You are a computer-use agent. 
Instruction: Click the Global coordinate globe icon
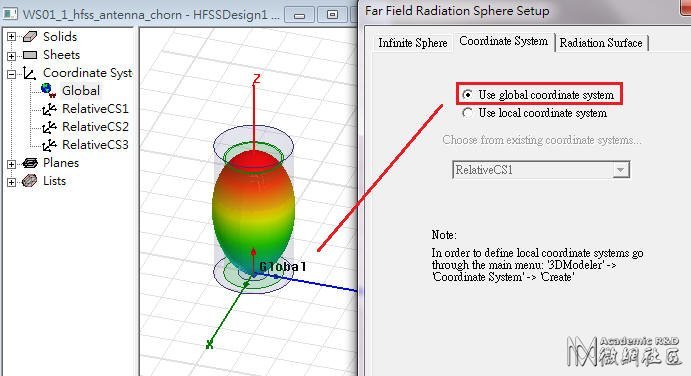click(x=48, y=90)
